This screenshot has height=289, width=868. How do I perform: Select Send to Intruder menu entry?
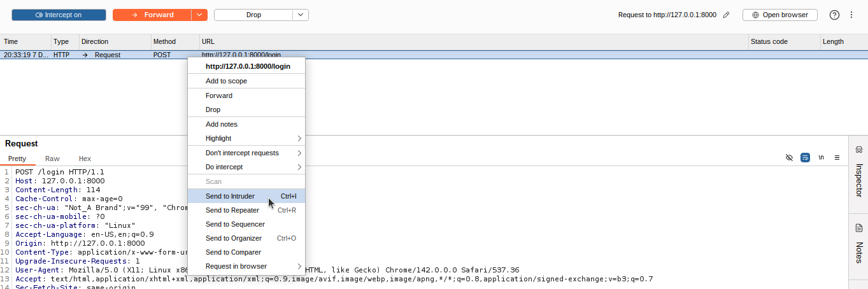click(230, 196)
